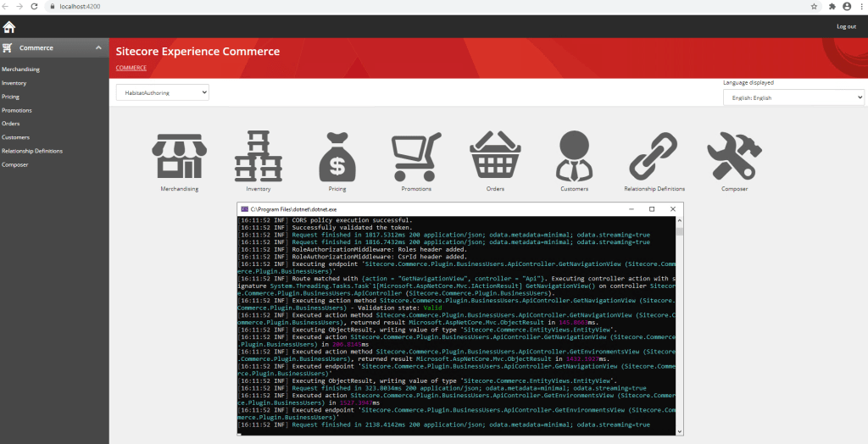Maximize the dotnet.exe console window
The height and width of the screenshot is (444, 868).
point(652,209)
